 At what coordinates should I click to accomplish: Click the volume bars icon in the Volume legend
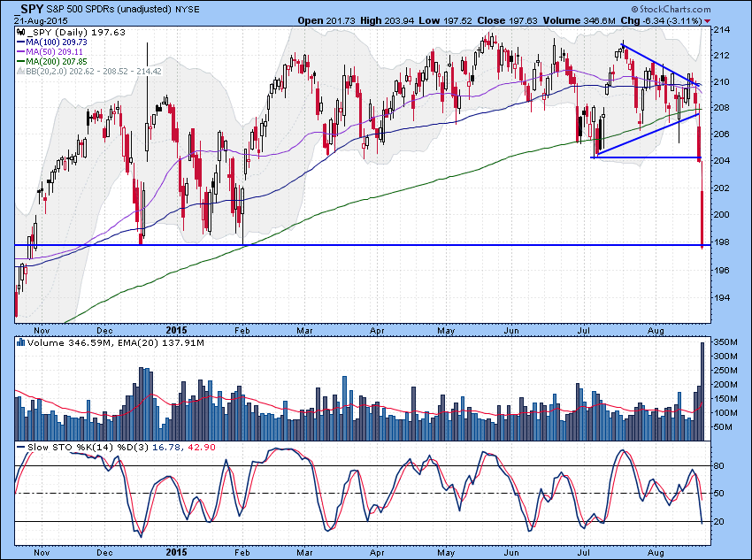click(20, 342)
